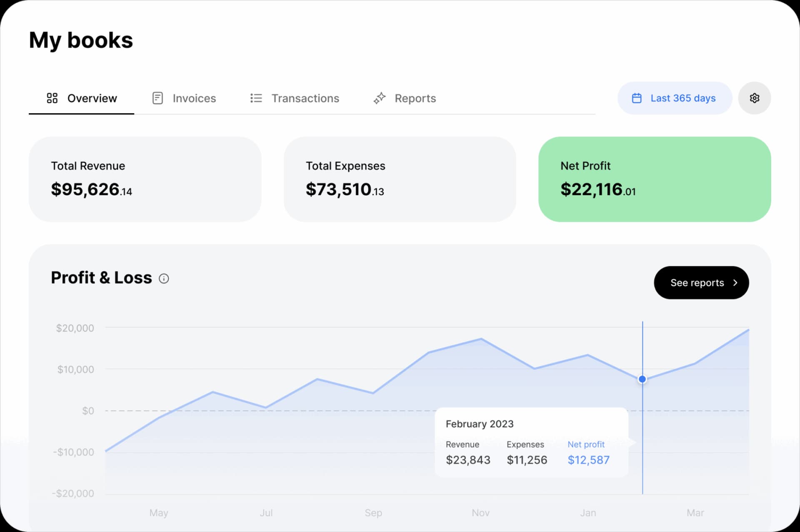Screen dimensions: 800x532
Task: Click the February 2023 data point marker
Action: tap(642, 379)
